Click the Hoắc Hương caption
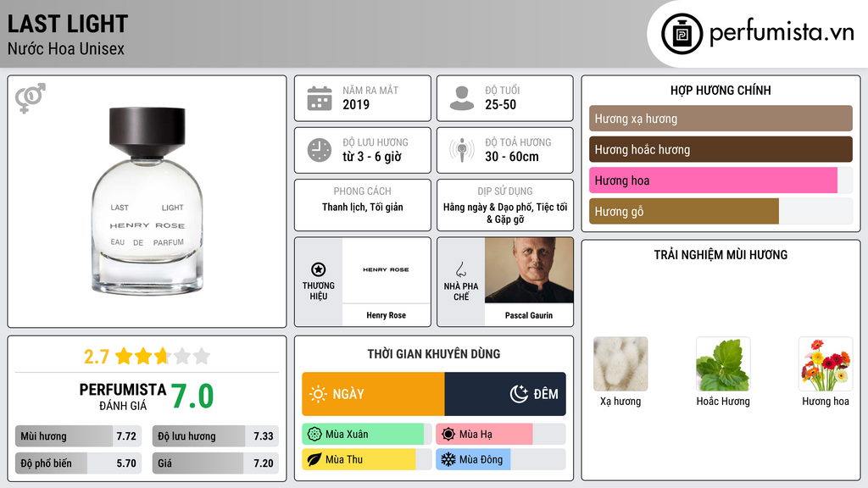This screenshot has width=868, height=488. pyautogui.click(x=723, y=401)
